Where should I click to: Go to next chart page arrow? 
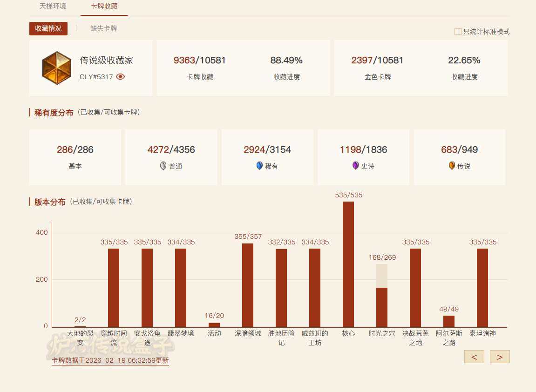[500, 357]
